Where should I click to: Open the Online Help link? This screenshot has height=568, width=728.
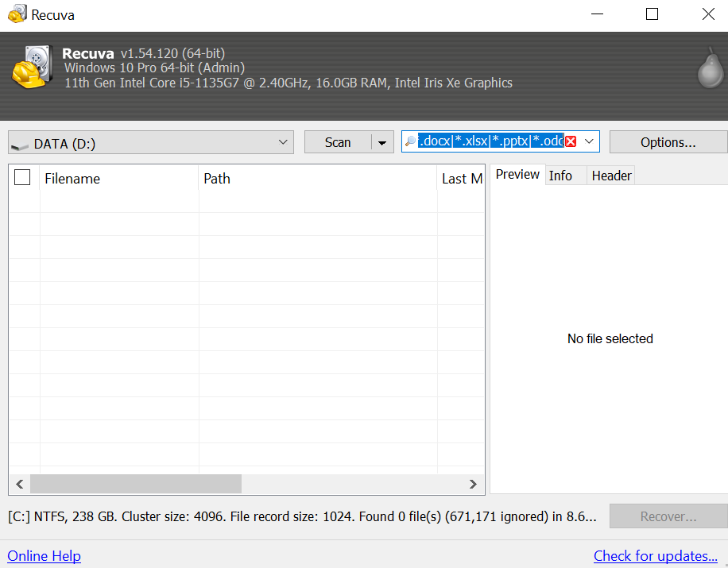coord(44,556)
